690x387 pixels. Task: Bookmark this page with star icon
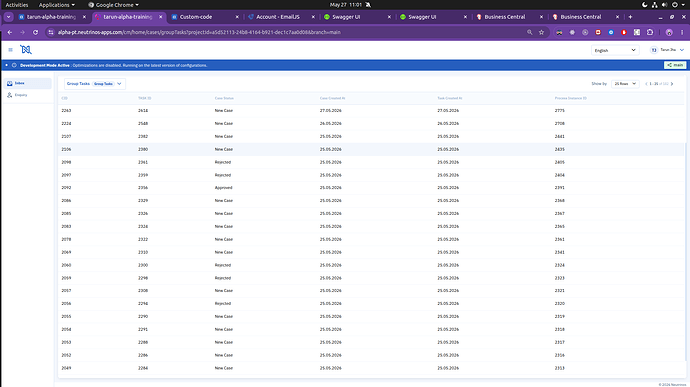click(541, 32)
